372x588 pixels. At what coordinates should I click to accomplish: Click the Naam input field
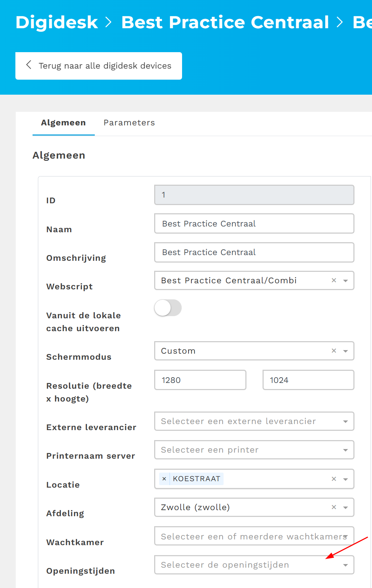254,224
